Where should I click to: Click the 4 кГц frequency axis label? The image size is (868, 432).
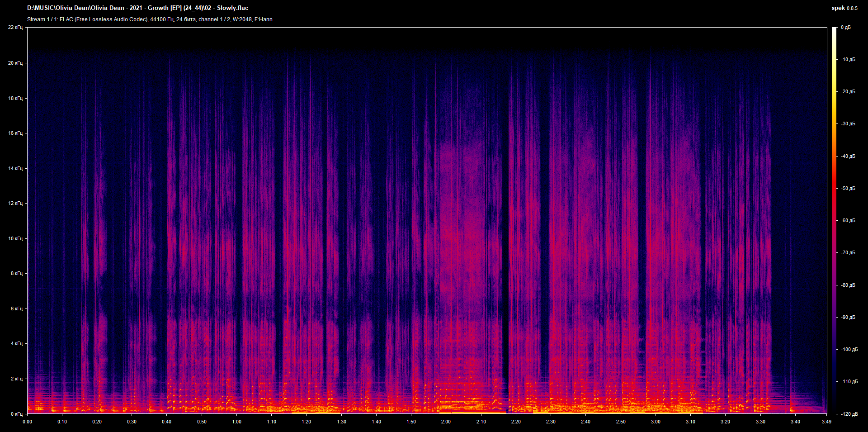[17, 343]
